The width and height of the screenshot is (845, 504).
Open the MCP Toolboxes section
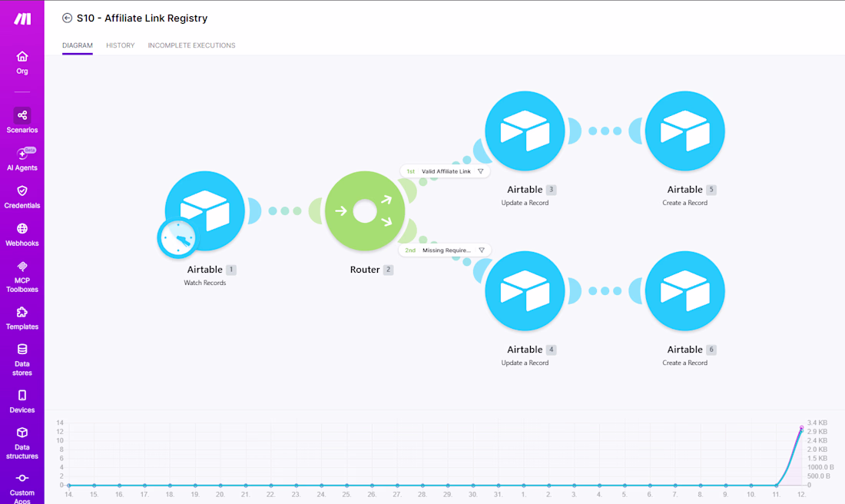click(22, 277)
